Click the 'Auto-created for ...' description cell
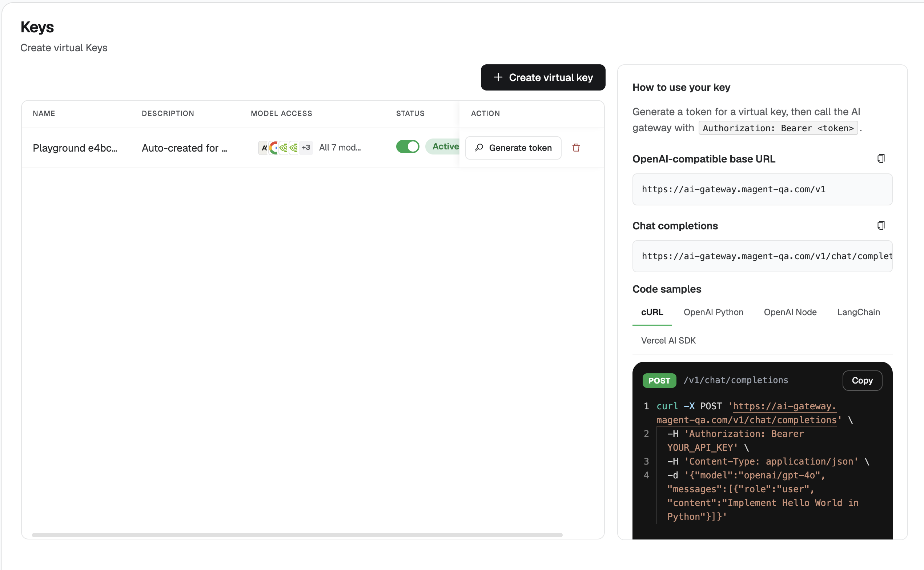 [x=184, y=148]
